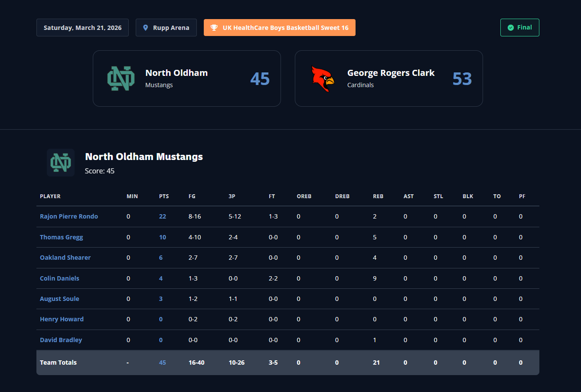Screen dimensions: 581x392
Task: Open David Bradley's player page
Action: (x=61, y=340)
